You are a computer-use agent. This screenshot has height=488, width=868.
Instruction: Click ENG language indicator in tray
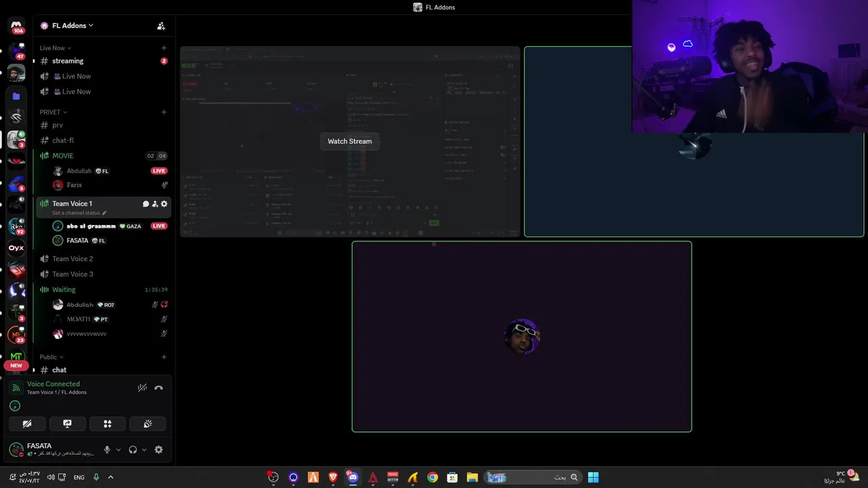tap(79, 477)
